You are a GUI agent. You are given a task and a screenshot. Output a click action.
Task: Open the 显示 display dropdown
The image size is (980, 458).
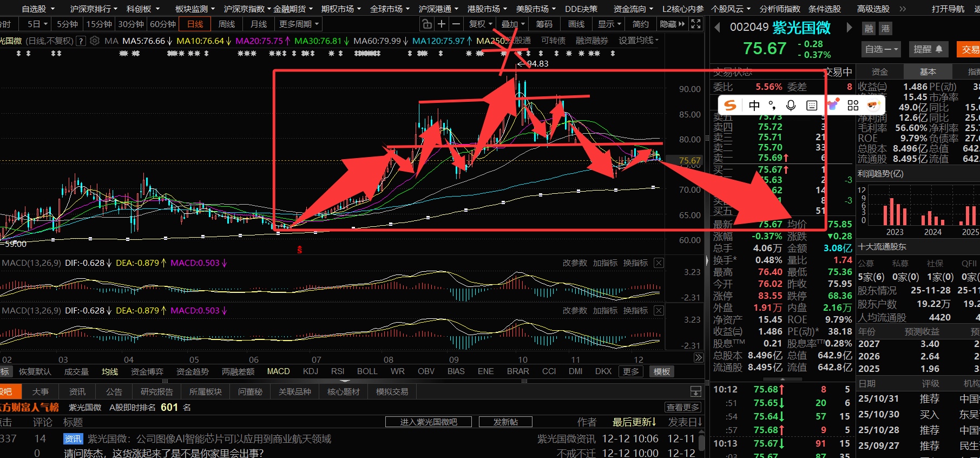pyautogui.click(x=609, y=24)
